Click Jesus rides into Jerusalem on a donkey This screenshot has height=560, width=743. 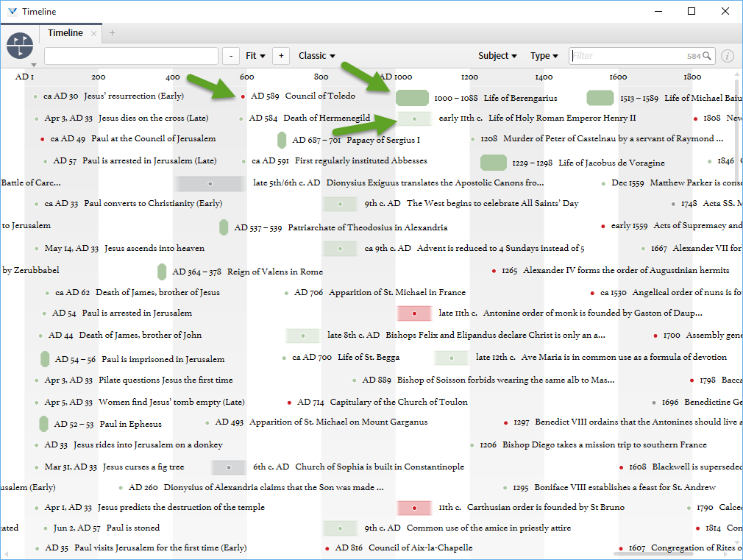coord(148,444)
